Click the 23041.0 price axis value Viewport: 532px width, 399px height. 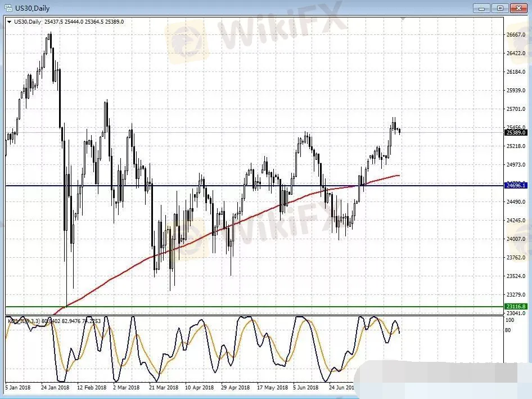point(516,313)
